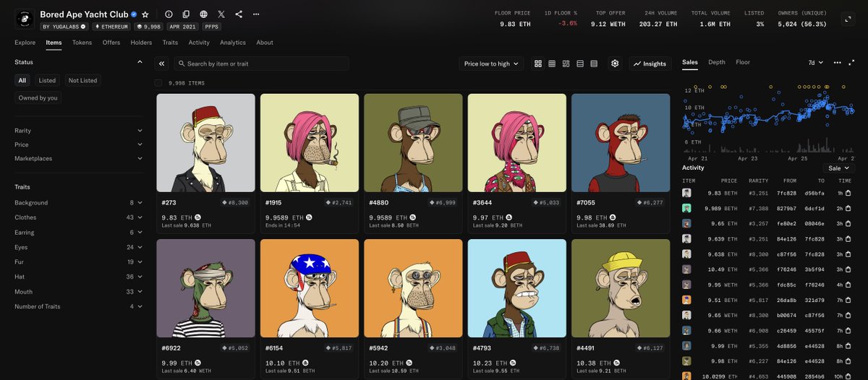Click marketplace icon on #7055 price
Screen dimensions: 868x380
coord(613,217)
